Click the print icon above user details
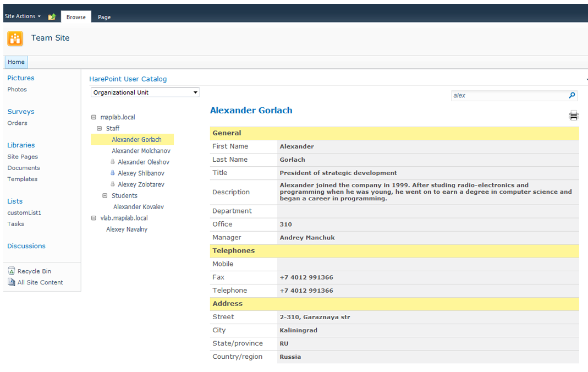 point(573,116)
